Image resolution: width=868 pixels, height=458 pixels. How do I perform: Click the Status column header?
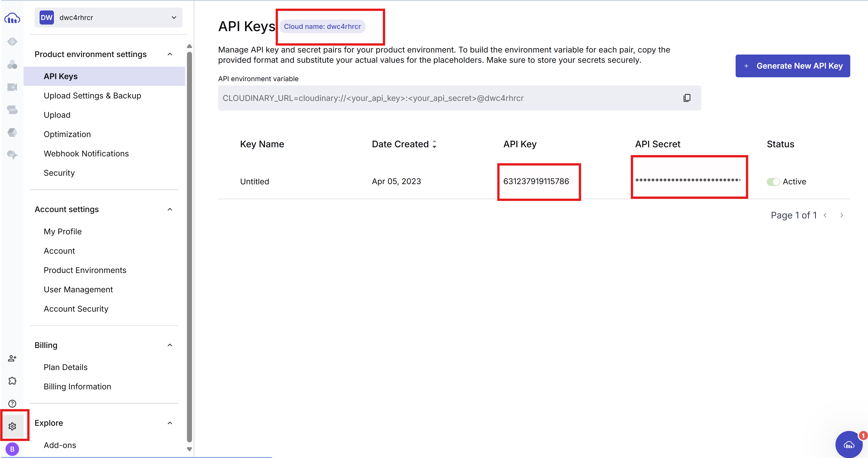pos(780,144)
